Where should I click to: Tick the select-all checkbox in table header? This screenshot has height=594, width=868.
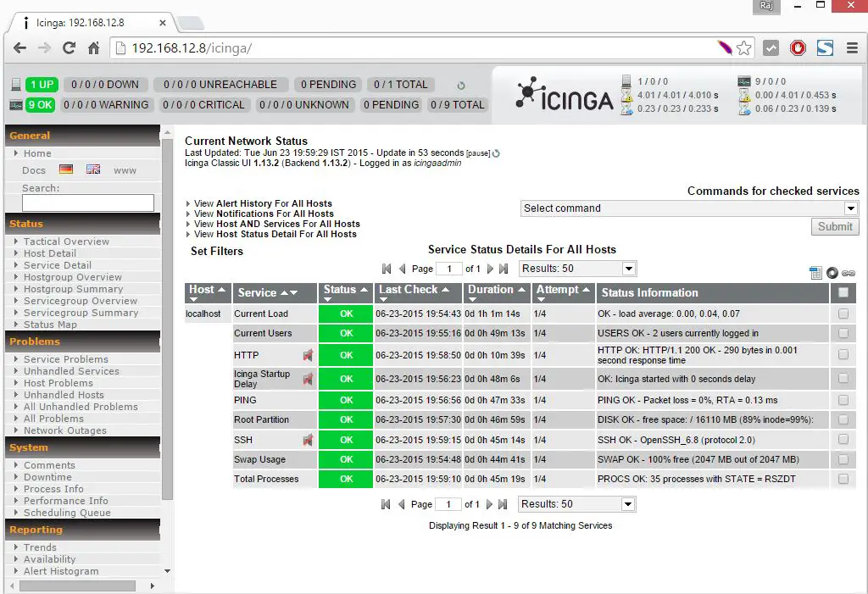(843, 292)
